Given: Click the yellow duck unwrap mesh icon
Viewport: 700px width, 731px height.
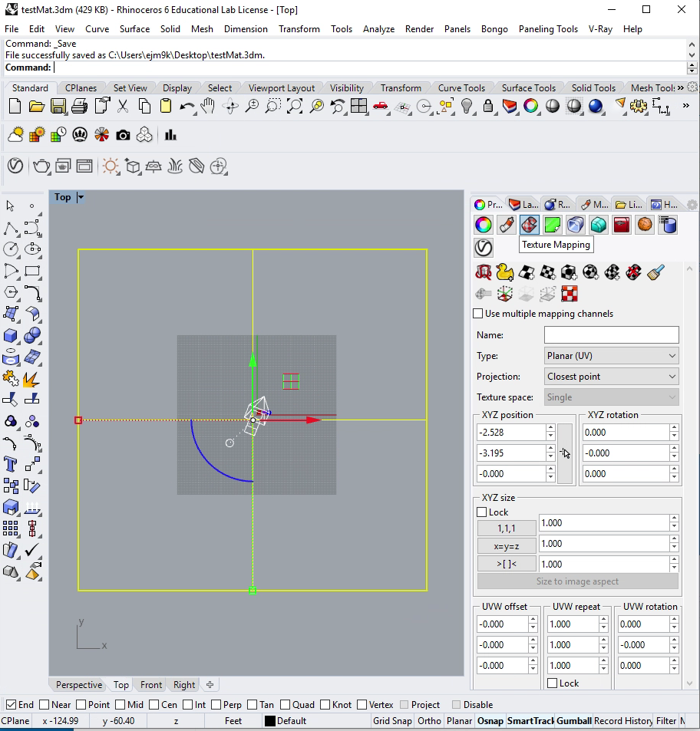Looking at the screenshot, I should [x=504, y=272].
